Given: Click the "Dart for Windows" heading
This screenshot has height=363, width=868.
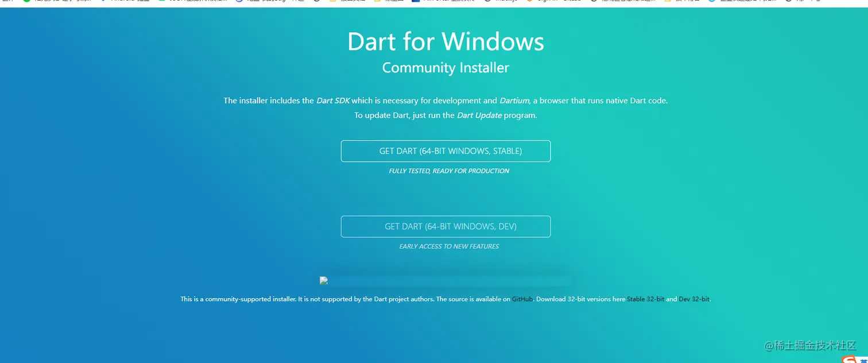Looking at the screenshot, I should (x=445, y=41).
